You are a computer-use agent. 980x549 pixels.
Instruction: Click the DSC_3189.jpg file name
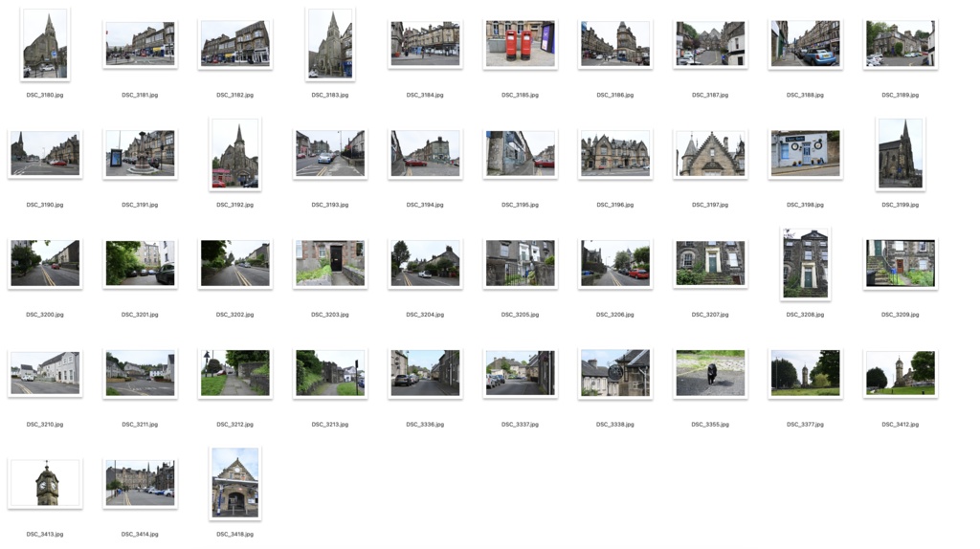900,95
